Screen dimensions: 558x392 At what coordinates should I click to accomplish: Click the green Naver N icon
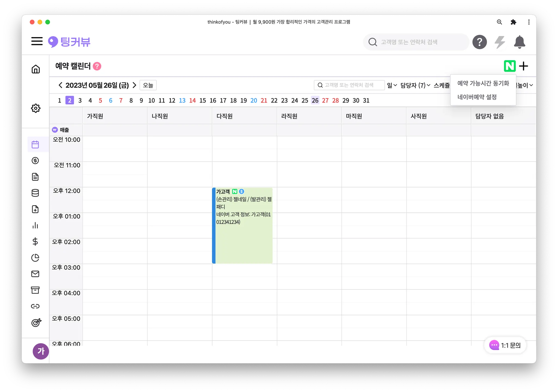pos(510,66)
